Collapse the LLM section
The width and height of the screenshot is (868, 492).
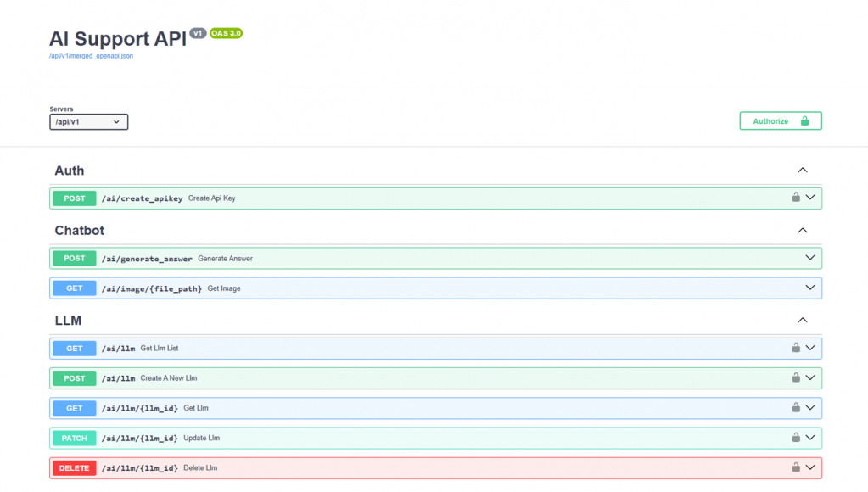(x=803, y=321)
